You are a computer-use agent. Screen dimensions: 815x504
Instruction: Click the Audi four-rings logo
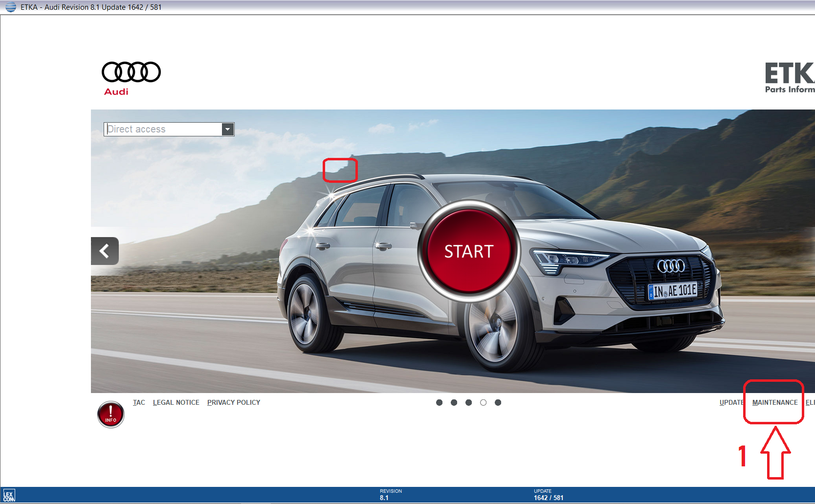(x=131, y=72)
